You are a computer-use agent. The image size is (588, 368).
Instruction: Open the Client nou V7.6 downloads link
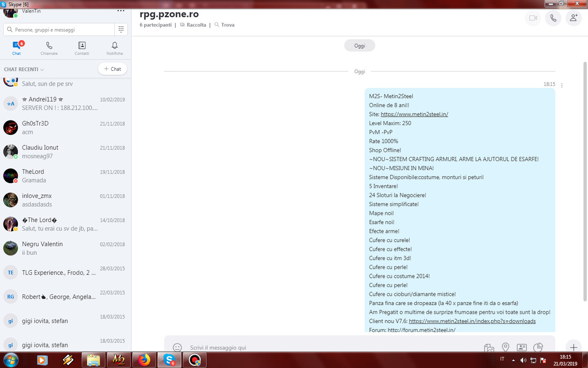point(472,321)
